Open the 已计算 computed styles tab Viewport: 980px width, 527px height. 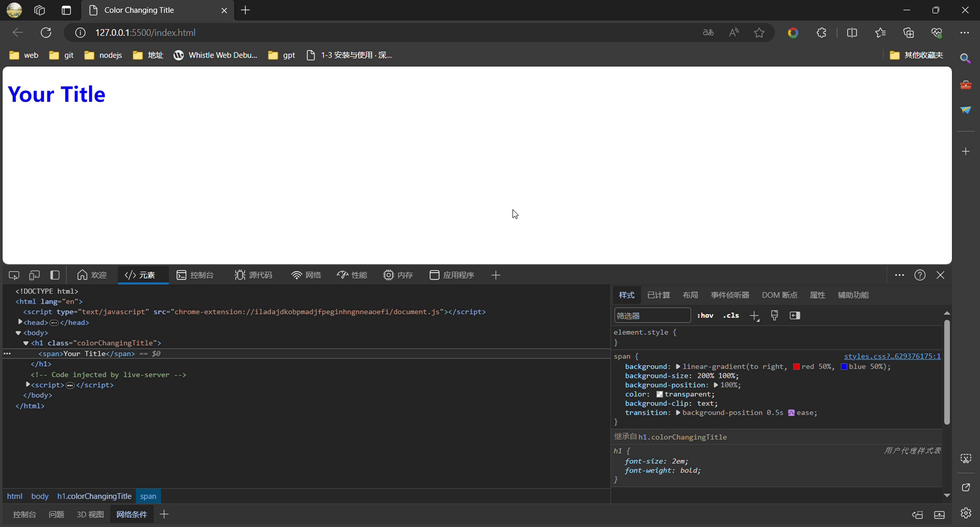[x=658, y=295]
